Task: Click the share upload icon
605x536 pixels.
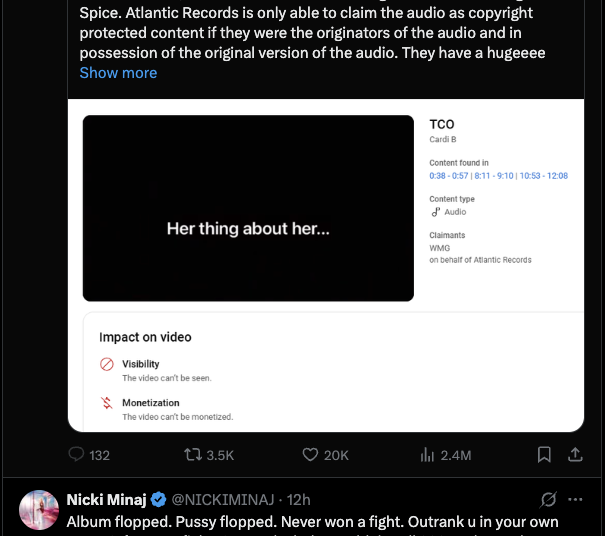Action: [575, 454]
